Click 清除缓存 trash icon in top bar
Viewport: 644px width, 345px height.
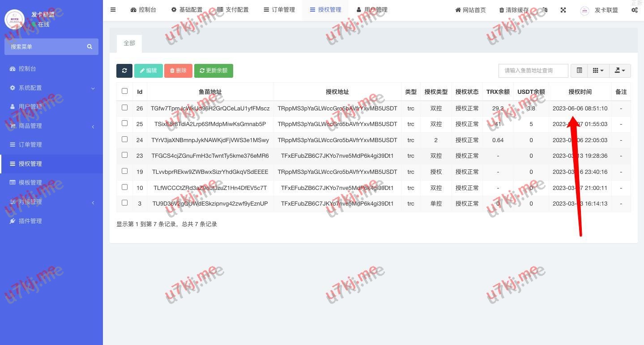coord(502,10)
